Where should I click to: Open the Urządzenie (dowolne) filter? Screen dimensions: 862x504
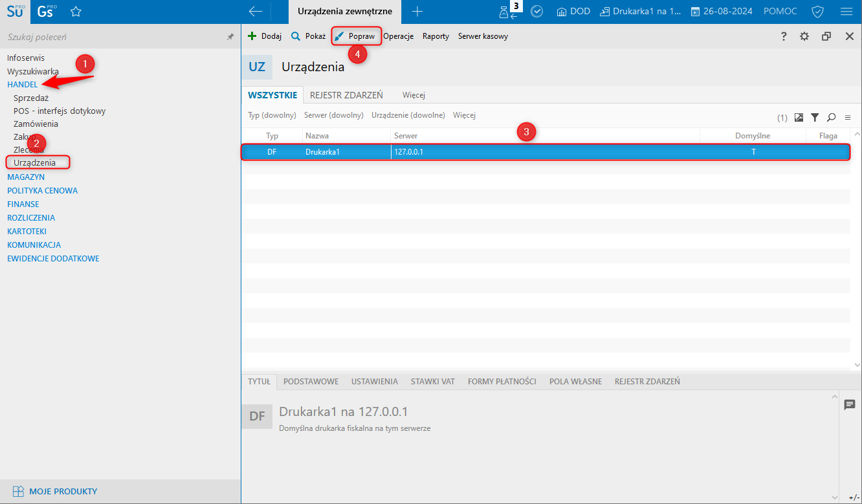coord(408,115)
